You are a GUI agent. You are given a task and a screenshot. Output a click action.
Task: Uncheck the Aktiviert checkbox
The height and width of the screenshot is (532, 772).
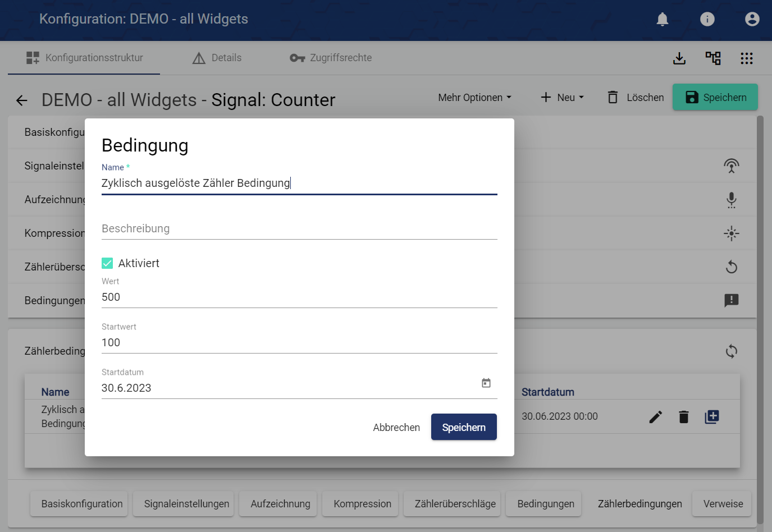pos(107,263)
